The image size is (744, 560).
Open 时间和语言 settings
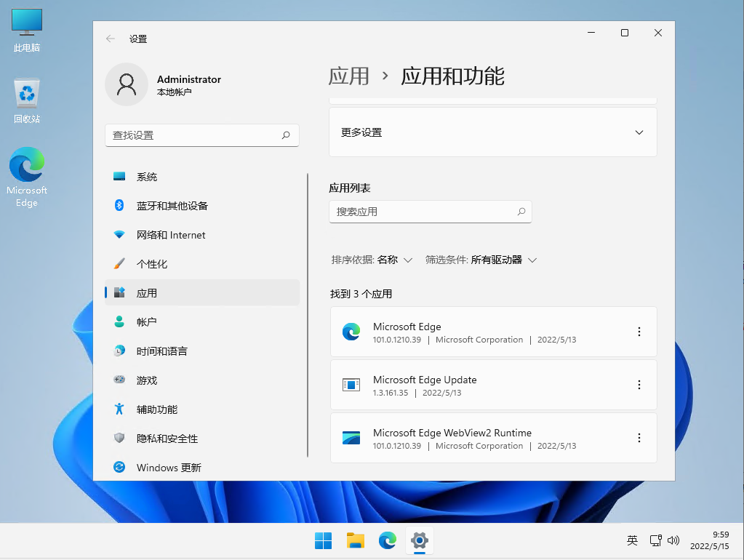tap(202, 351)
